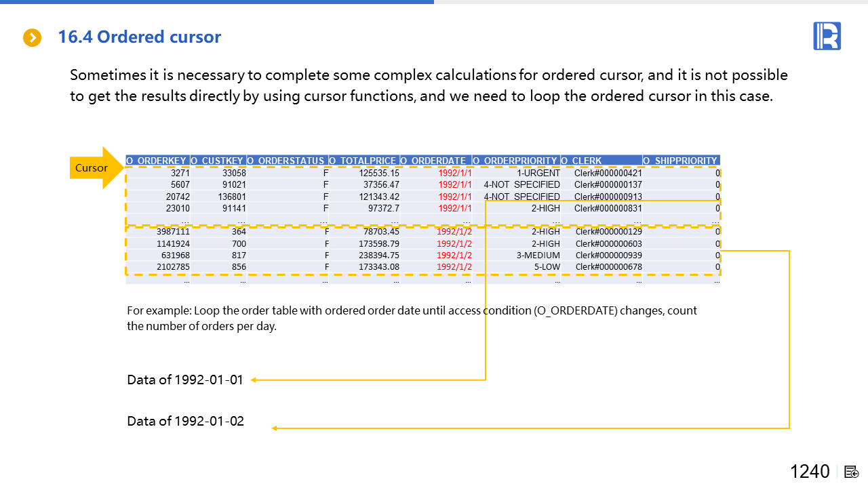This screenshot has height=488, width=868.
Task: Select the O_TOTALPRICE column header
Action: point(363,161)
